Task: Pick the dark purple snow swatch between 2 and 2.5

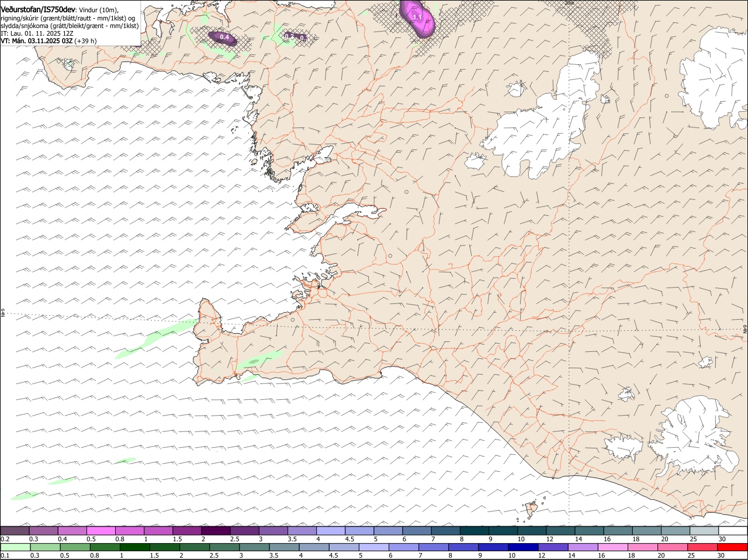Action: [x=216, y=530]
